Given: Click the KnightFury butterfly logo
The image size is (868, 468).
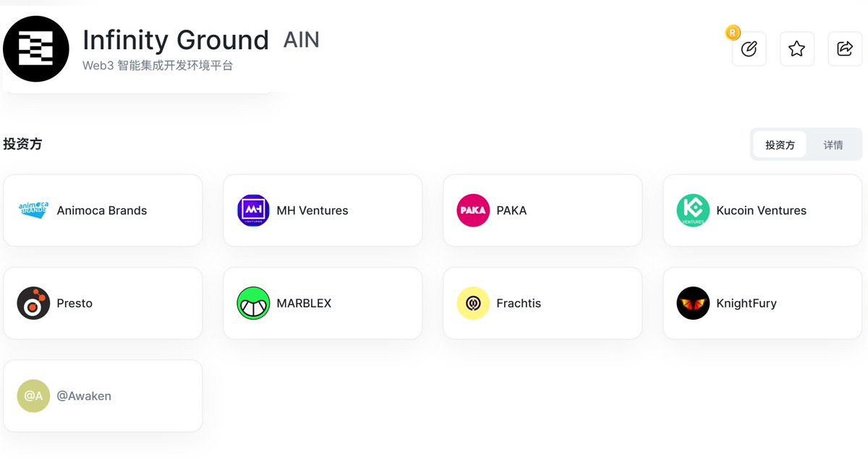Looking at the screenshot, I should pyautogui.click(x=693, y=303).
